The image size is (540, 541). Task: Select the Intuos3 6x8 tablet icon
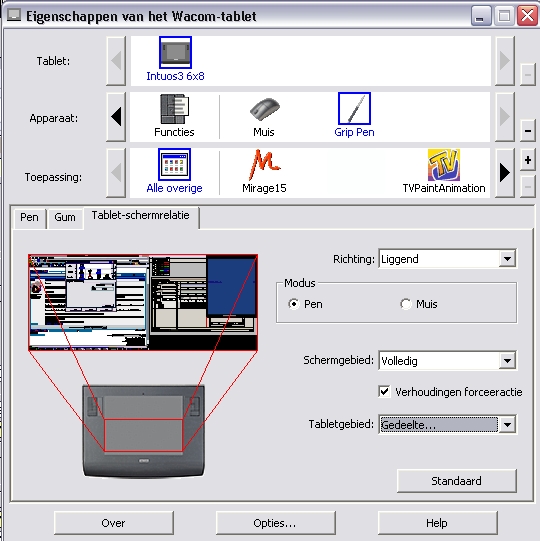click(175, 52)
